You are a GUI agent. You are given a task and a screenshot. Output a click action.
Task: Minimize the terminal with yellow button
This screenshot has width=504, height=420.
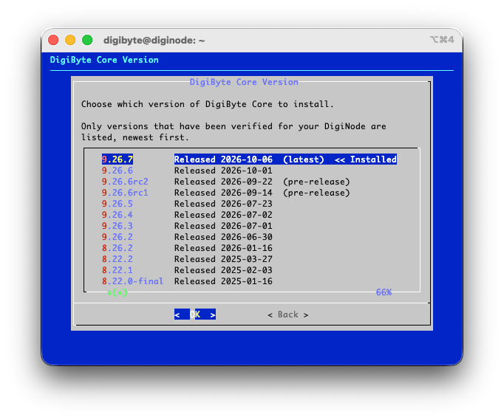[x=70, y=40]
